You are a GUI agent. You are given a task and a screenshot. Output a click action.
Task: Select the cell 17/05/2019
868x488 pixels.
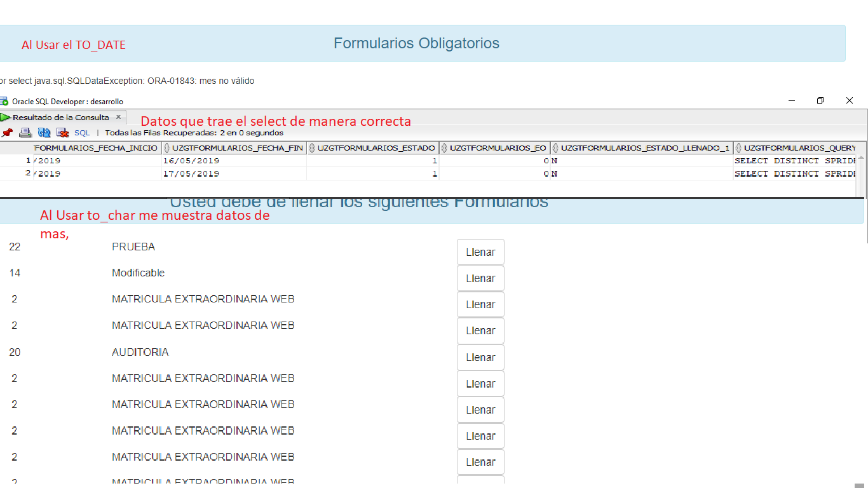234,173
